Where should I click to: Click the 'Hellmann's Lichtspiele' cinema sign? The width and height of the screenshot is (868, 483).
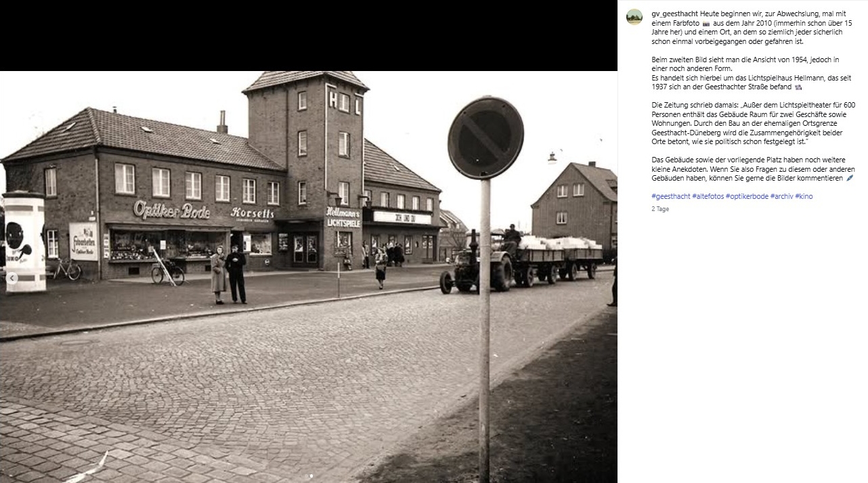pos(343,217)
